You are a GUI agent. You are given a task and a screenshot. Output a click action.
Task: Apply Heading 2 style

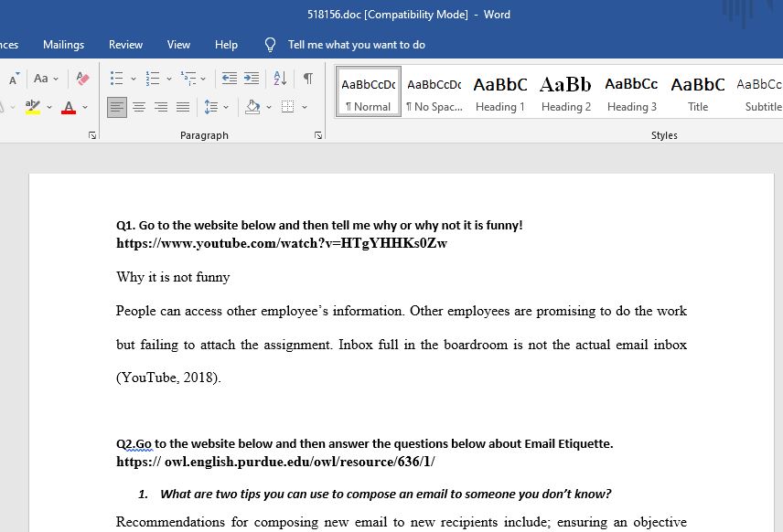point(566,91)
